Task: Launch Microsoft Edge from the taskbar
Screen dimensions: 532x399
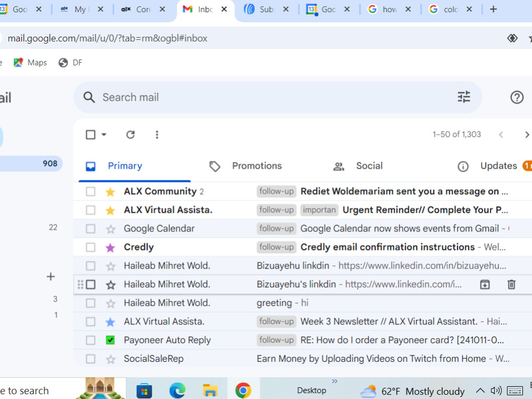Action: pos(177,390)
